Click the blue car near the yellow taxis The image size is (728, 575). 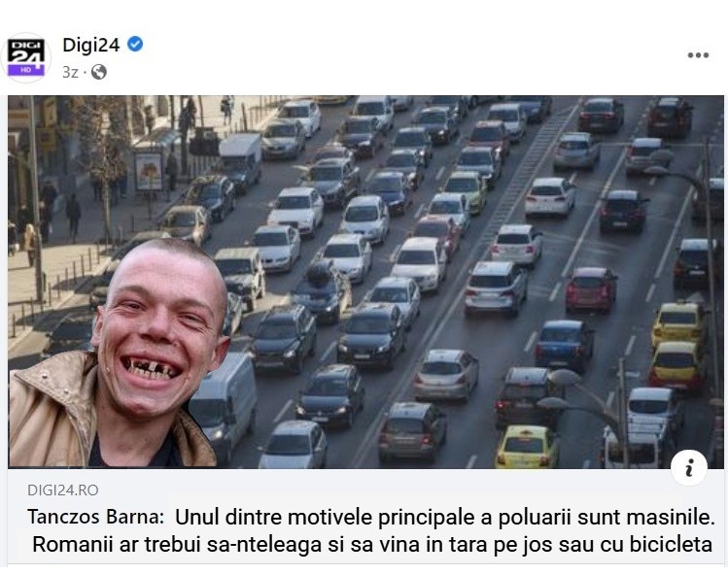pos(564,346)
